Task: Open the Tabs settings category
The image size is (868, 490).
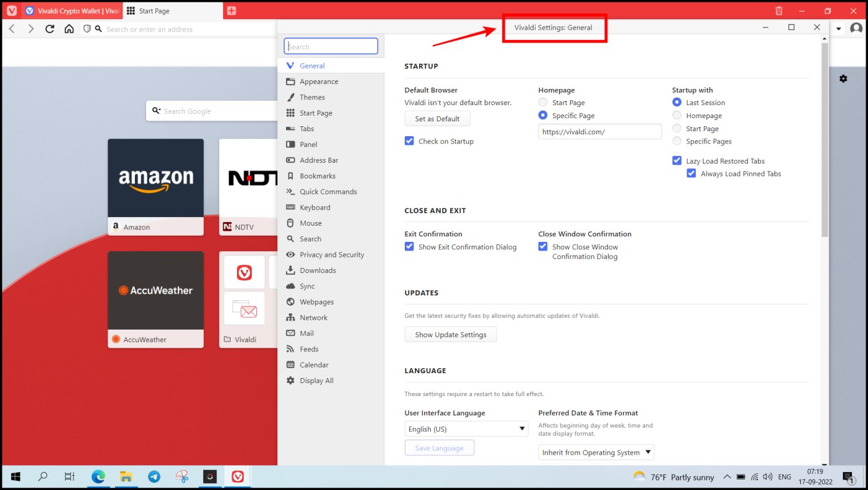Action: pyautogui.click(x=331, y=129)
